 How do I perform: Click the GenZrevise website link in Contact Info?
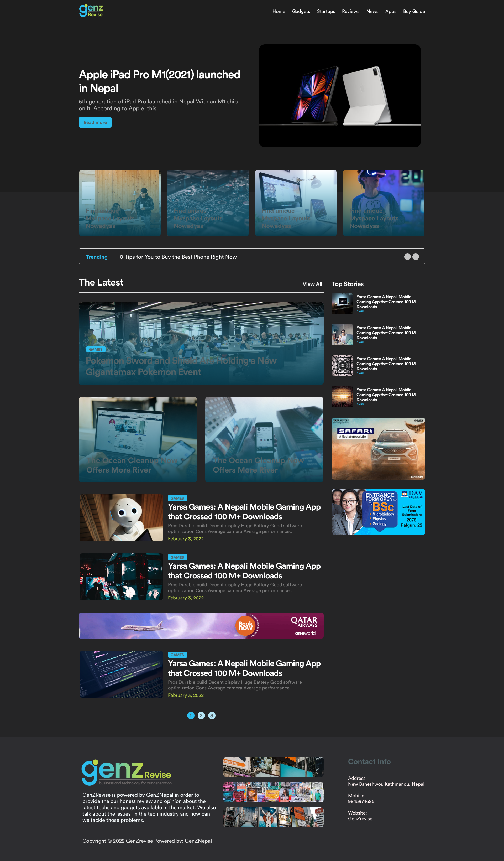point(360,819)
